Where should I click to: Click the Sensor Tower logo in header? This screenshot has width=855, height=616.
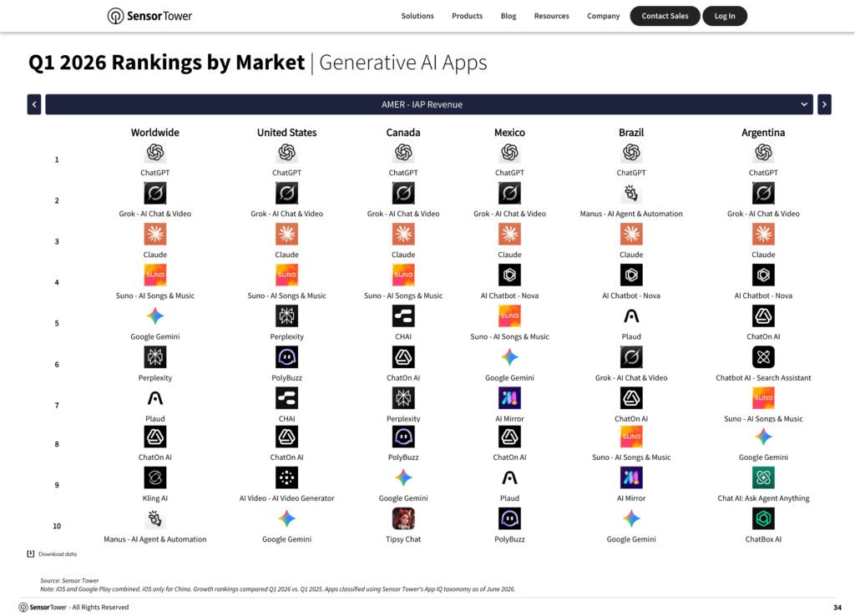click(150, 16)
